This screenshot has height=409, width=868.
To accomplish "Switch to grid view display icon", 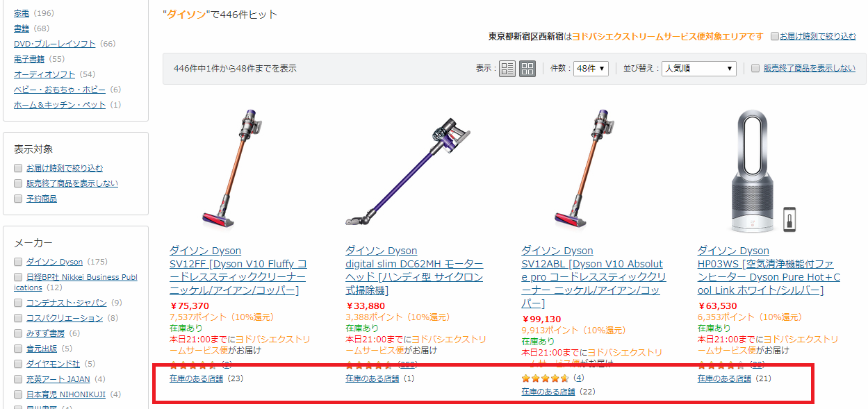I will 527,69.
